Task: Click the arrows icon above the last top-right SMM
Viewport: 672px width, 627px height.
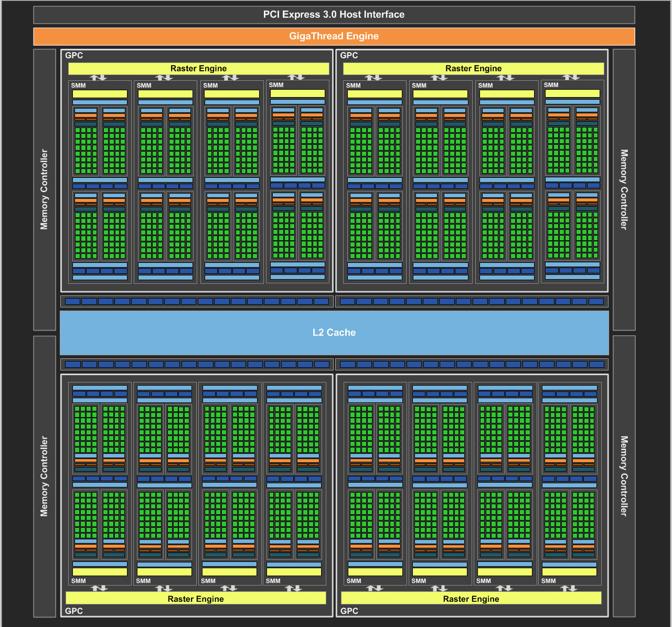Action: 571,77
